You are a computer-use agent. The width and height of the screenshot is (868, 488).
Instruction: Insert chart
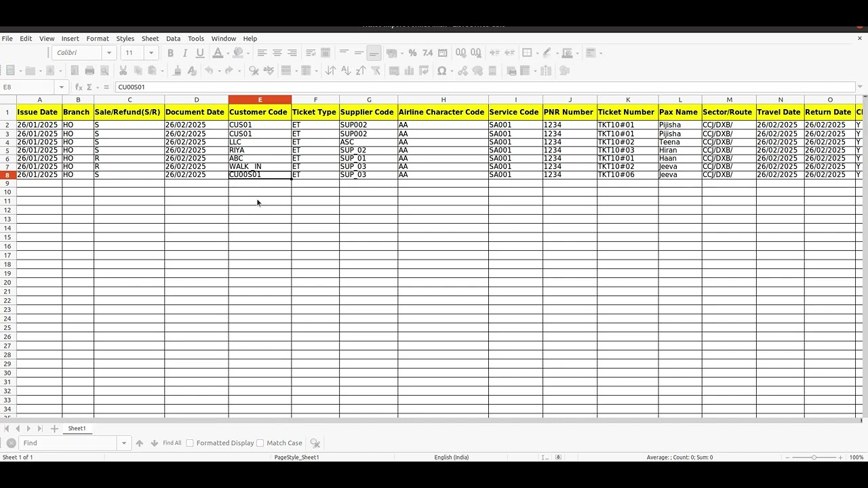coord(409,70)
